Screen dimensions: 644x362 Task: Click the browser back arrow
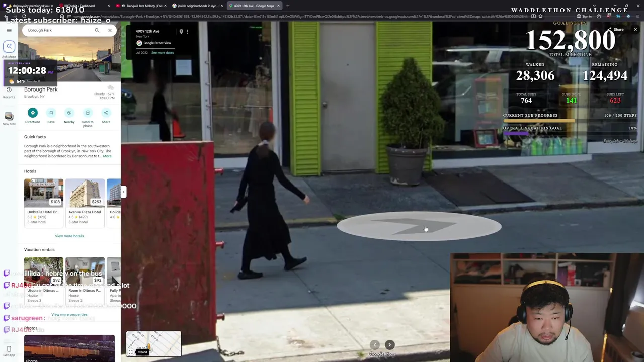6,17
